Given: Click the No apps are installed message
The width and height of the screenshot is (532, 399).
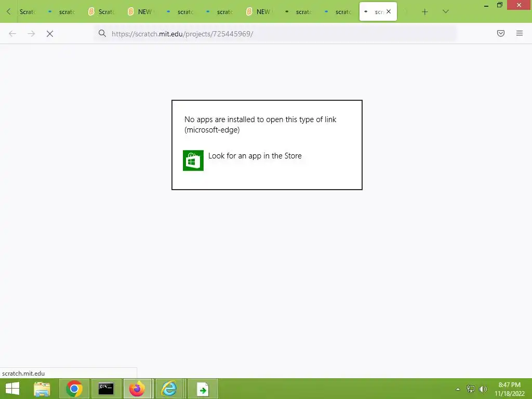Looking at the screenshot, I should coord(260,125).
